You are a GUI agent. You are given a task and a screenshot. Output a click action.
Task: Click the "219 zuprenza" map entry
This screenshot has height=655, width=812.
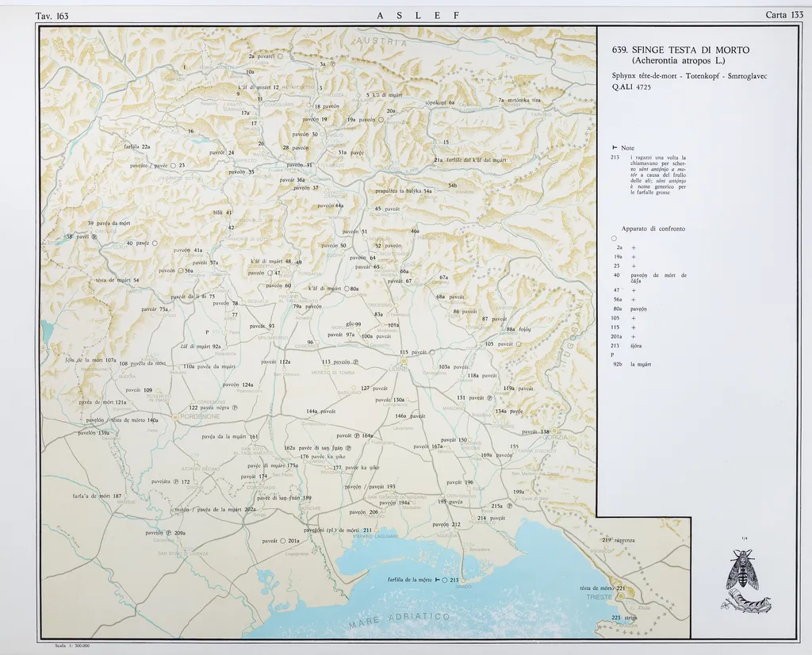pos(619,540)
